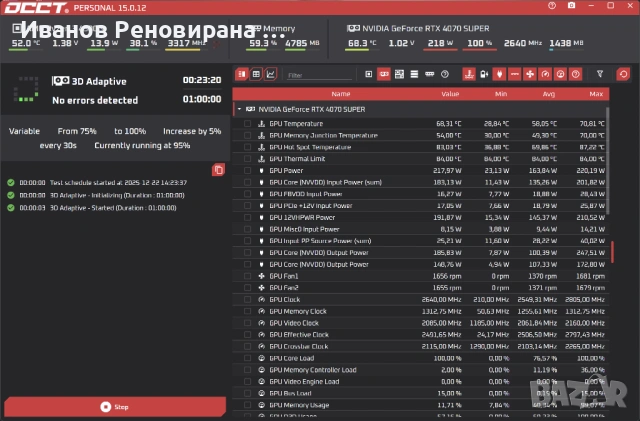The height and width of the screenshot is (421, 640).
Task: Select the GPU FBVDD Input Power row
Action: (421, 194)
